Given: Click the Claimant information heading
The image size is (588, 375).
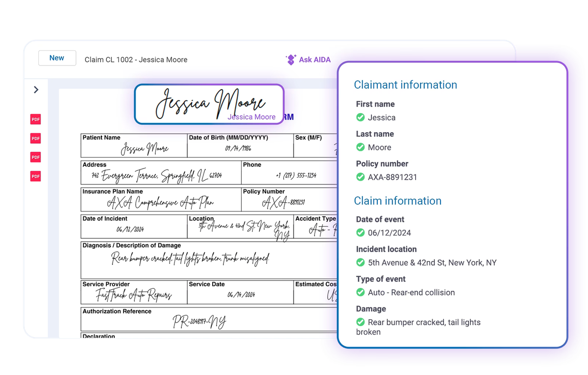Looking at the screenshot, I should (405, 85).
